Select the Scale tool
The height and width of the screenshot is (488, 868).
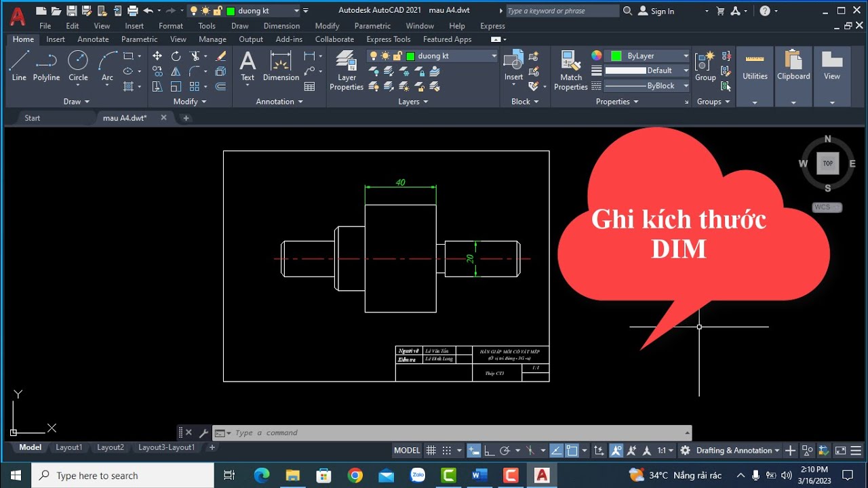[176, 86]
